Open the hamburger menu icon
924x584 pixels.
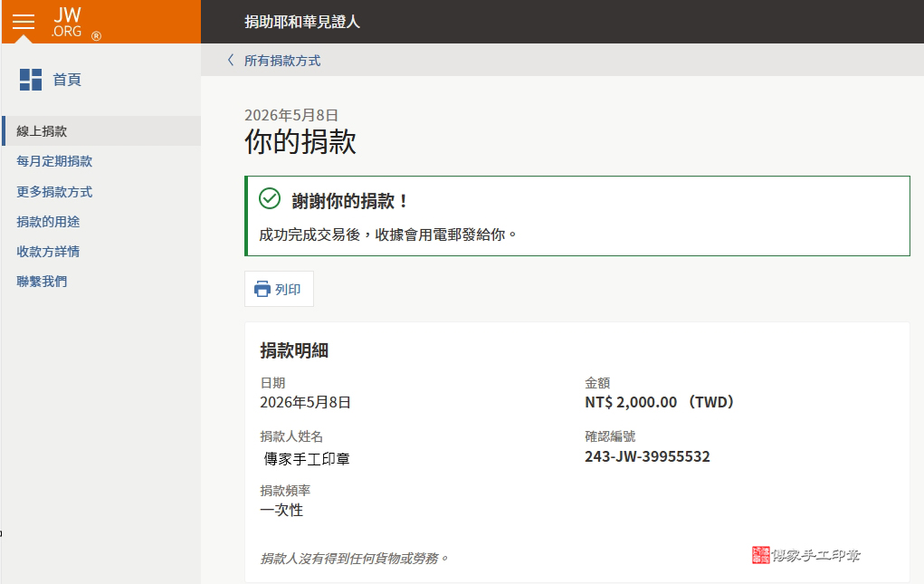pos(24,22)
